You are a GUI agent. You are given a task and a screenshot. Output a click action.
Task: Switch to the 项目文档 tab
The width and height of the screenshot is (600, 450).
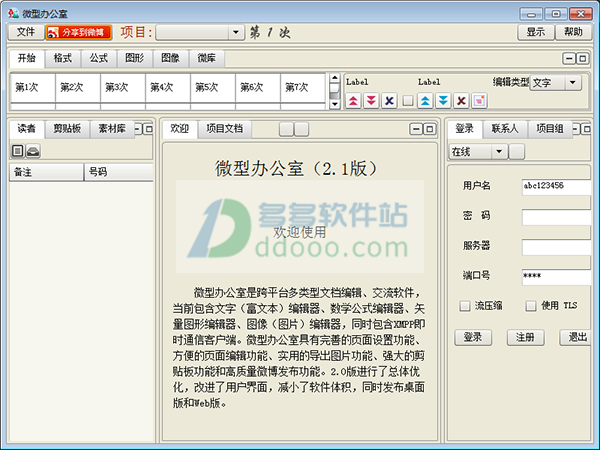[x=225, y=129]
